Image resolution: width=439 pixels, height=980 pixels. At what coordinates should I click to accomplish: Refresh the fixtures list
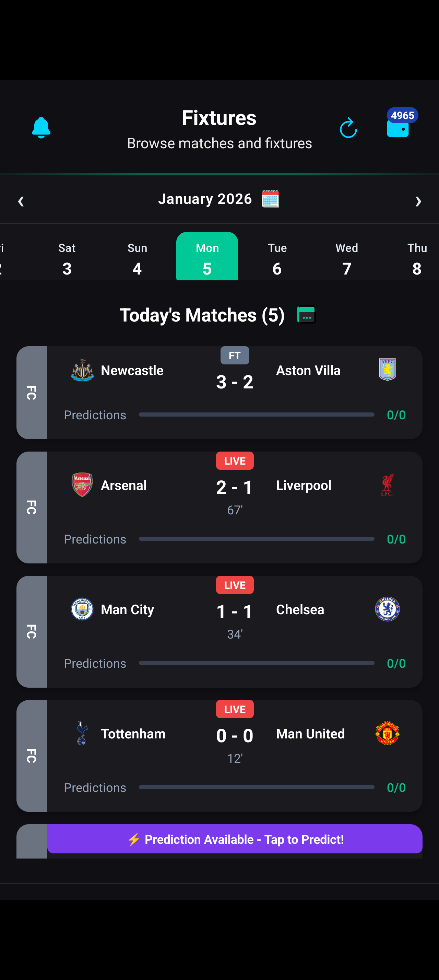[x=348, y=128]
